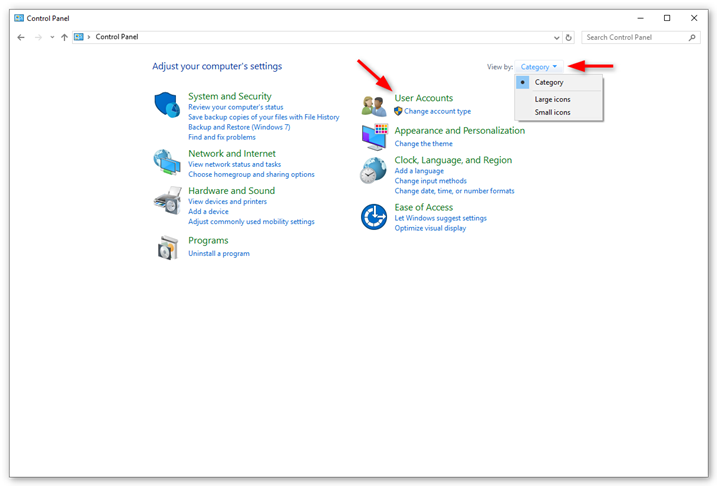717x486 pixels.
Task: Click View devices and printers
Action: coord(227,201)
